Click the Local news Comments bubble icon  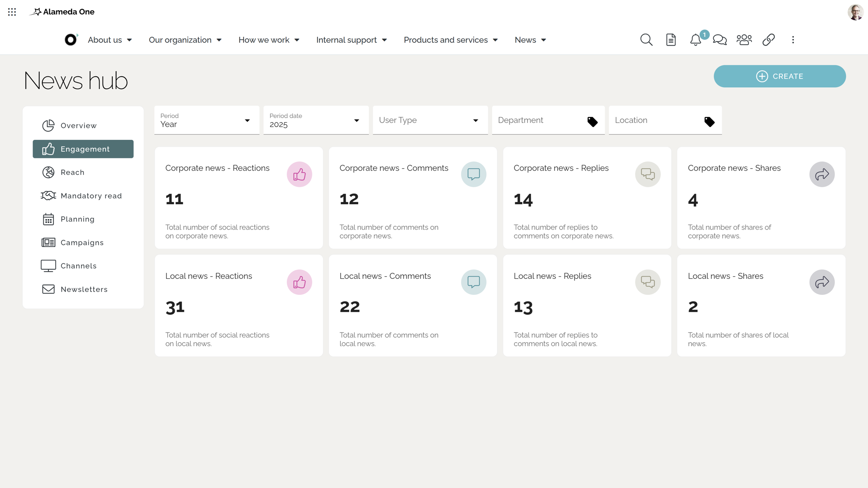(473, 282)
